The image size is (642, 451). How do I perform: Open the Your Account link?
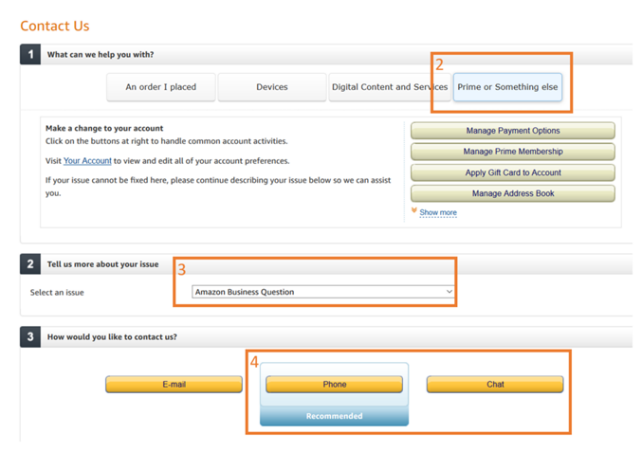[87, 161]
